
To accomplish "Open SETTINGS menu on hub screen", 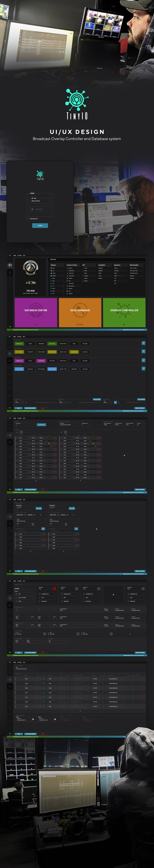I will [x=20, y=255].
